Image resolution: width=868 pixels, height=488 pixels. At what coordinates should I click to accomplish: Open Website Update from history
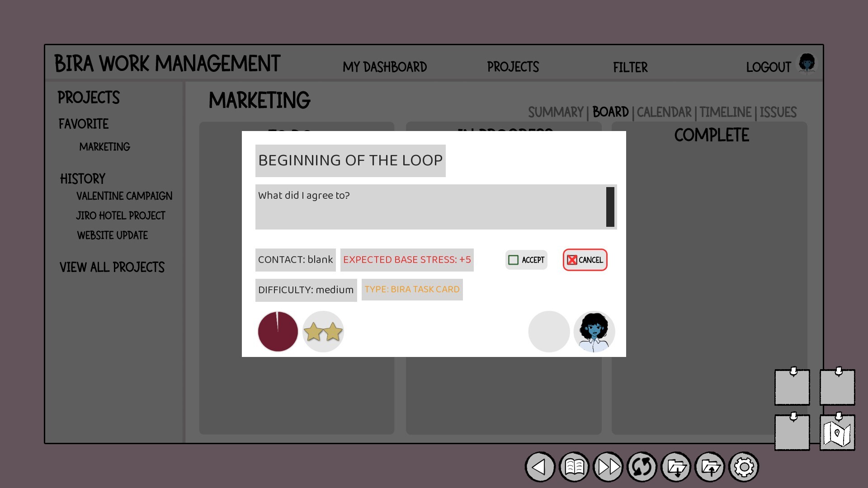113,235
